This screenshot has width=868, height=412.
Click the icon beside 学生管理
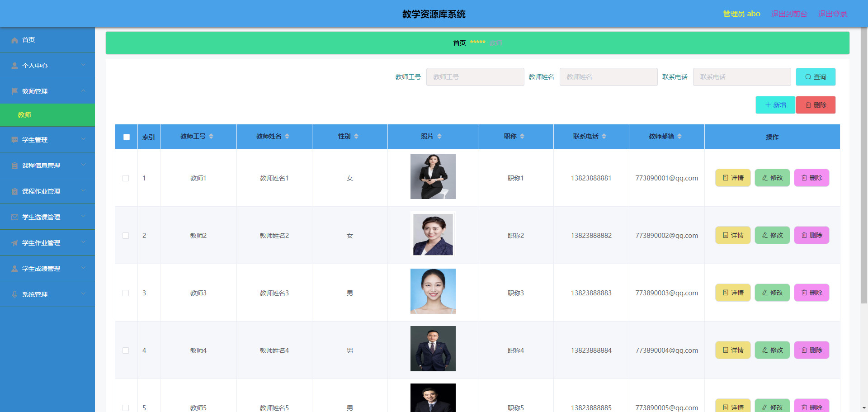(x=14, y=140)
